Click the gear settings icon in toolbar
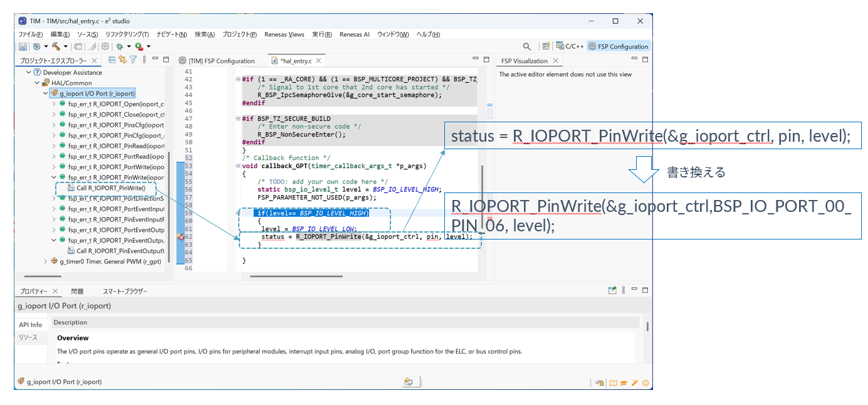This screenshot has width=868, height=405. (x=105, y=46)
